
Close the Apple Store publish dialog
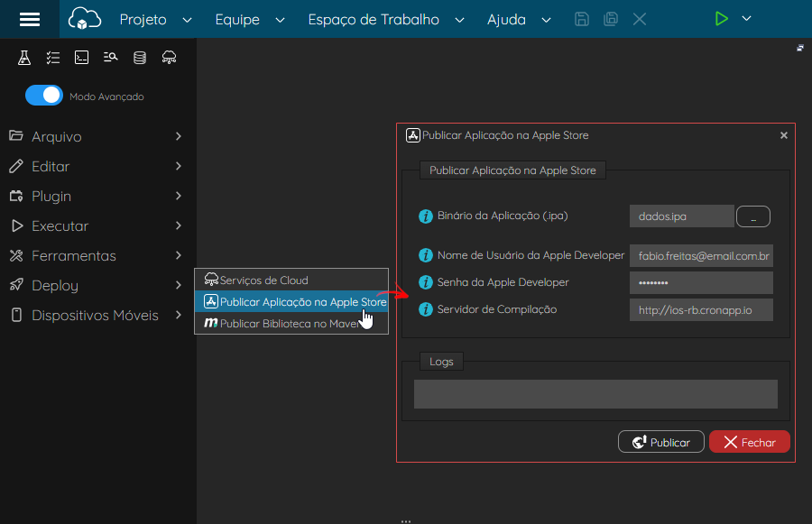(x=783, y=135)
